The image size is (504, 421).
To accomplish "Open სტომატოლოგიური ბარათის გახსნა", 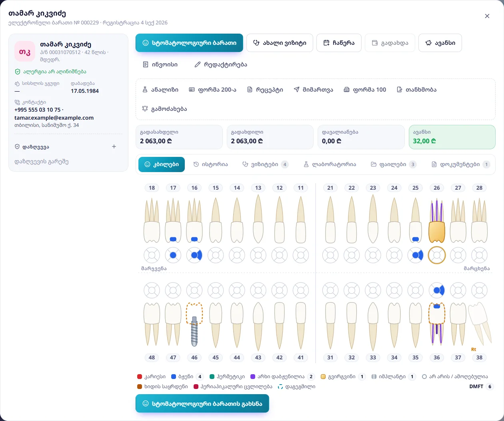I will 202,404.
